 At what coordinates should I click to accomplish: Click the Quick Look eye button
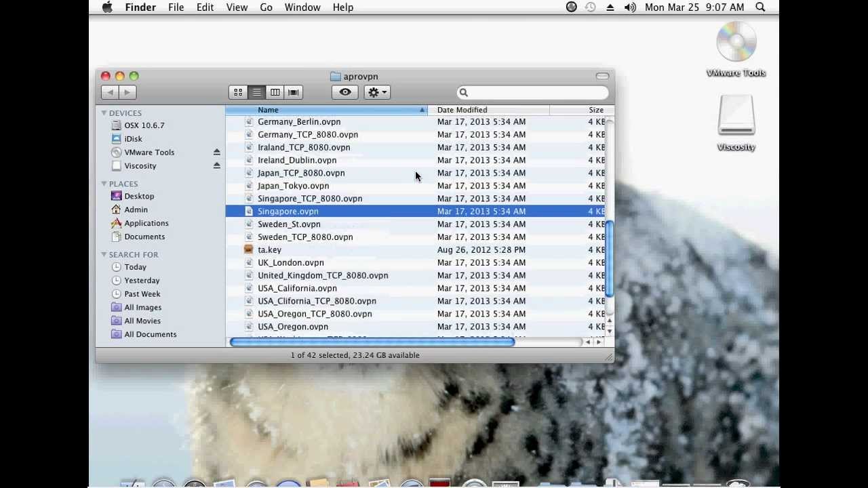(345, 92)
